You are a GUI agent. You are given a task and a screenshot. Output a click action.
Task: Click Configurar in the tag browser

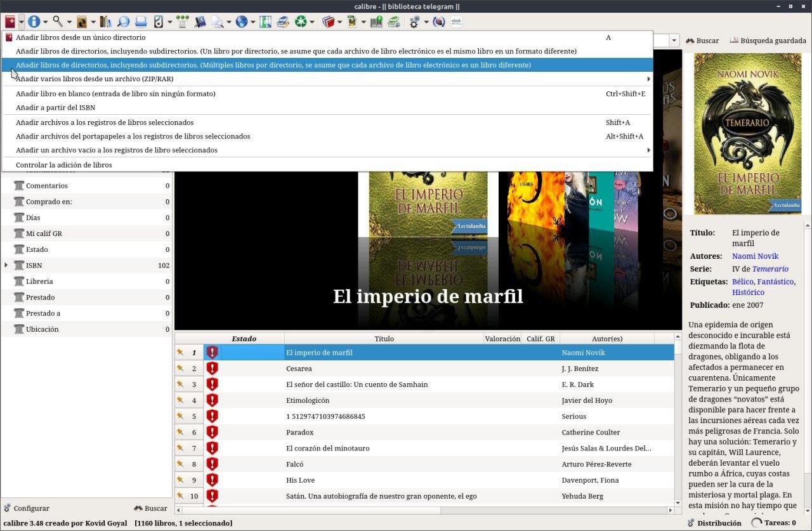[26, 508]
